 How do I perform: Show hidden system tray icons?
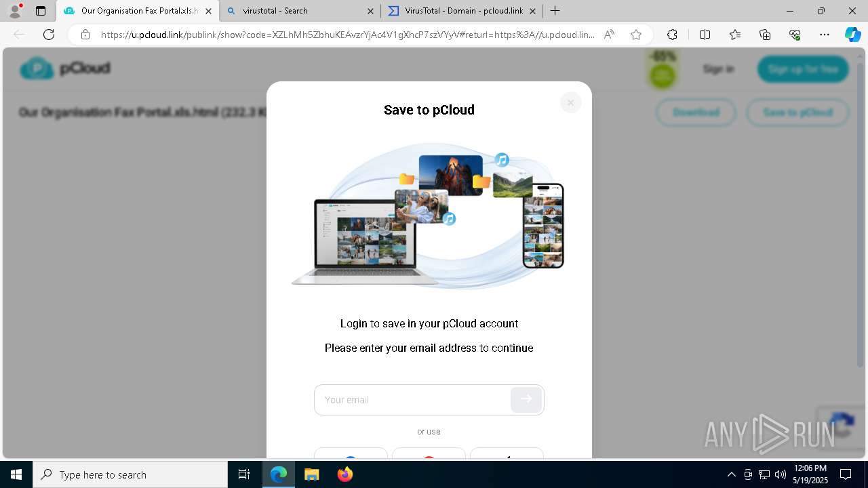click(x=731, y=474)
